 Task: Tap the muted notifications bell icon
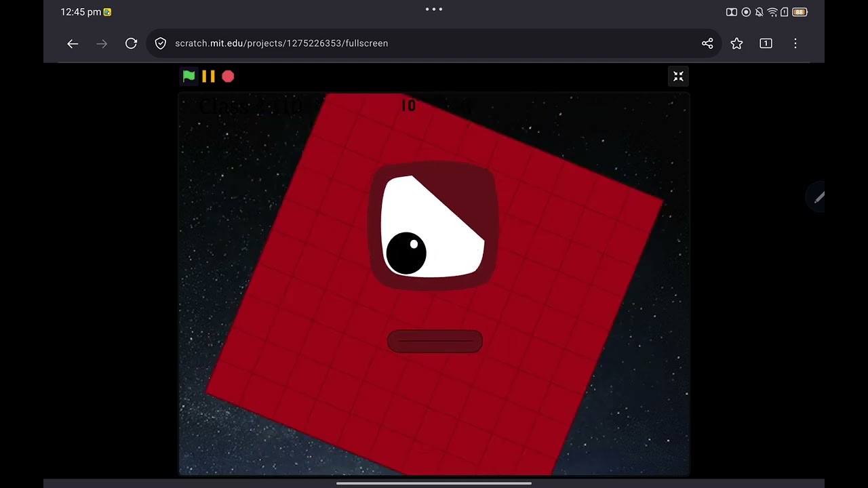pos(759,12)
